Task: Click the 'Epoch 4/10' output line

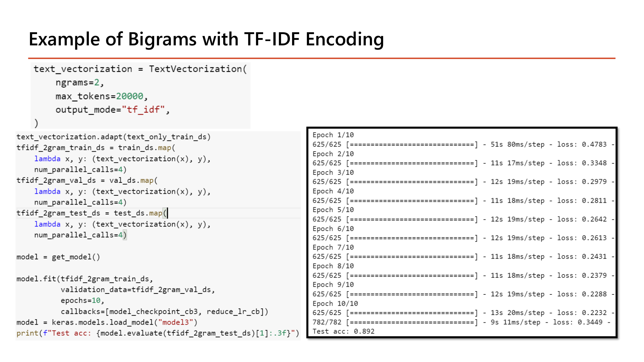Action: click(333, 191)
